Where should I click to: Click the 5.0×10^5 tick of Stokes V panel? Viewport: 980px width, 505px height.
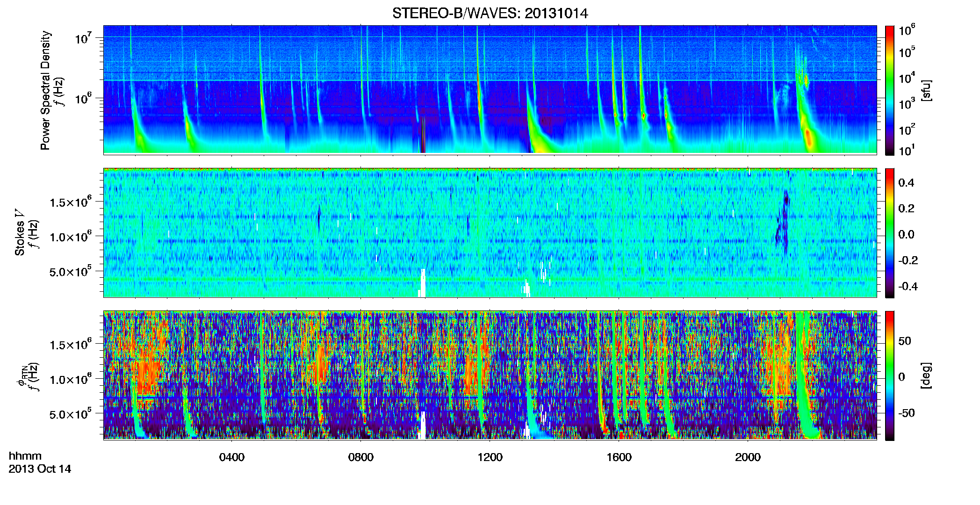(71, 271)
